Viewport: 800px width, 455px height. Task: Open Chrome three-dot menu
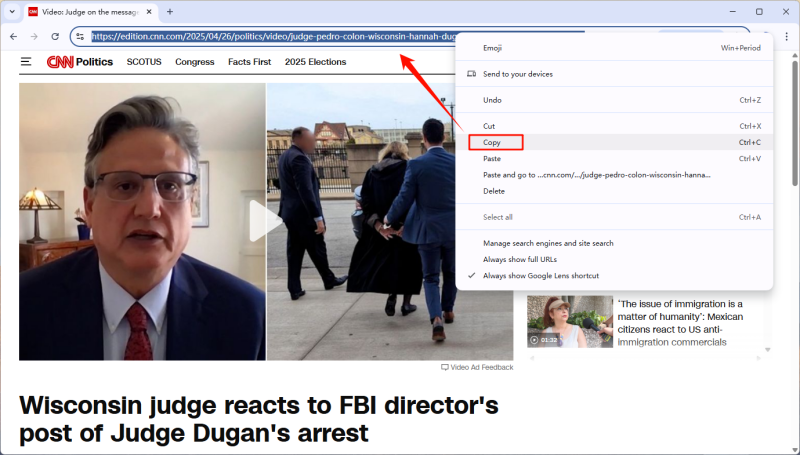click(x=786, y=36)
